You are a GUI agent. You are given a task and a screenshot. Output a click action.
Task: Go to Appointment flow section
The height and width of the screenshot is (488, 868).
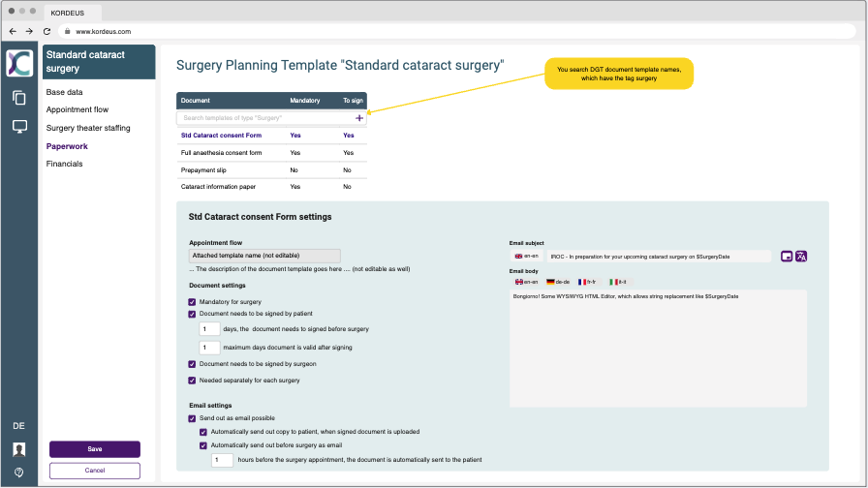pos(77,109)
